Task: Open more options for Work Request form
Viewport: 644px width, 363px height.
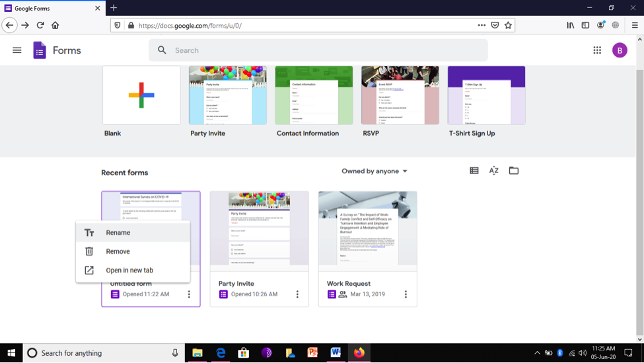Action: (406, 294)
